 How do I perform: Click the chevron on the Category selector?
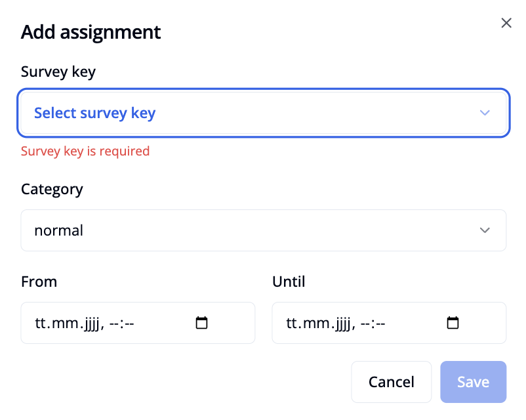click(x=485, y=230)
